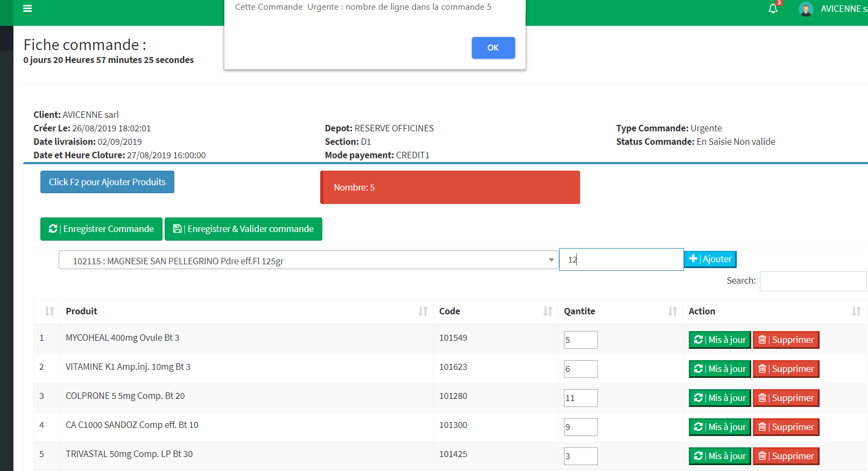Click Enregistrer Commande button
The height and width of the screenshot is (471, 868).
pyautogui.click(x=101, y=229)
